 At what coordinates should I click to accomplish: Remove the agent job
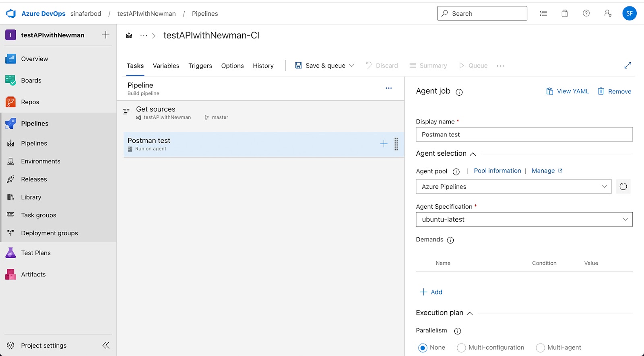coord(615,91)
